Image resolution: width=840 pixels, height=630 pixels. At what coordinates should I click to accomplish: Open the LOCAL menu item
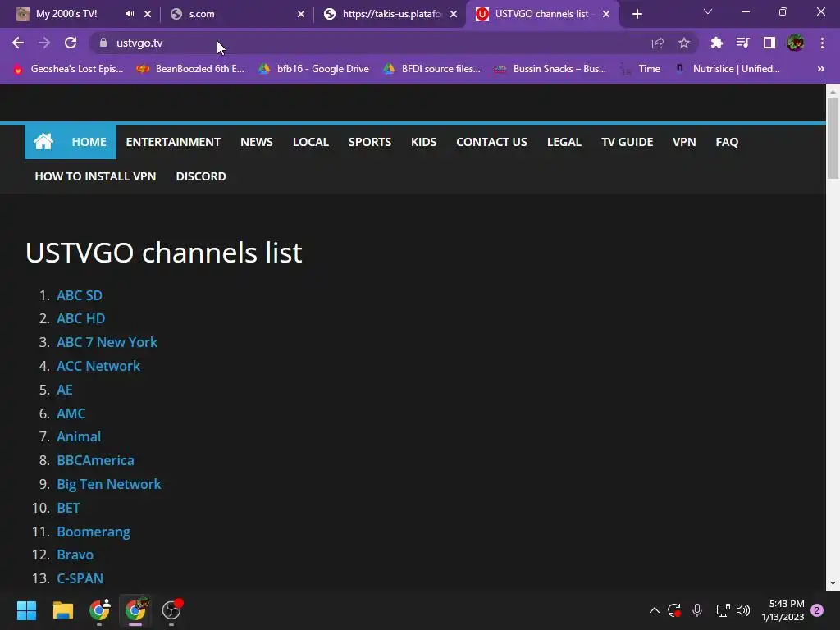[311, 142]
